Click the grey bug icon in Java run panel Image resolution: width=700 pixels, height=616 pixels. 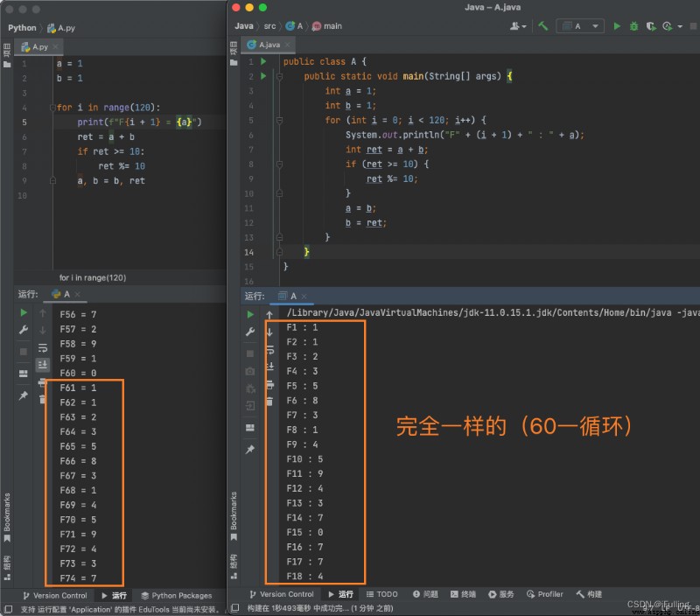(250, 388)
